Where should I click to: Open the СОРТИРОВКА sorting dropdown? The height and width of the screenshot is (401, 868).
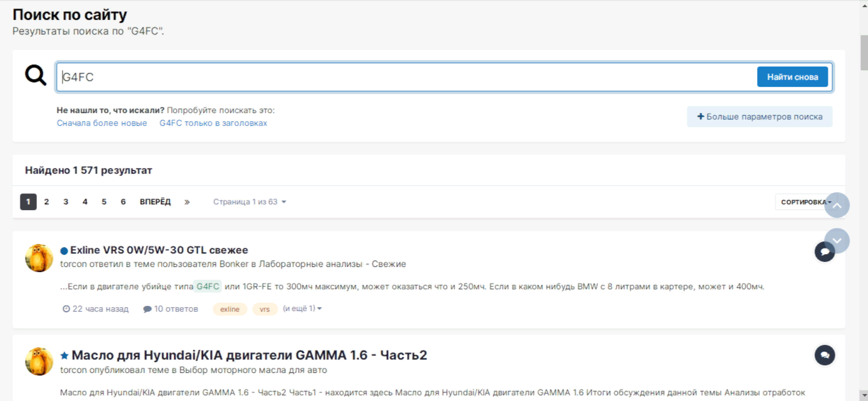click(806, 202)
